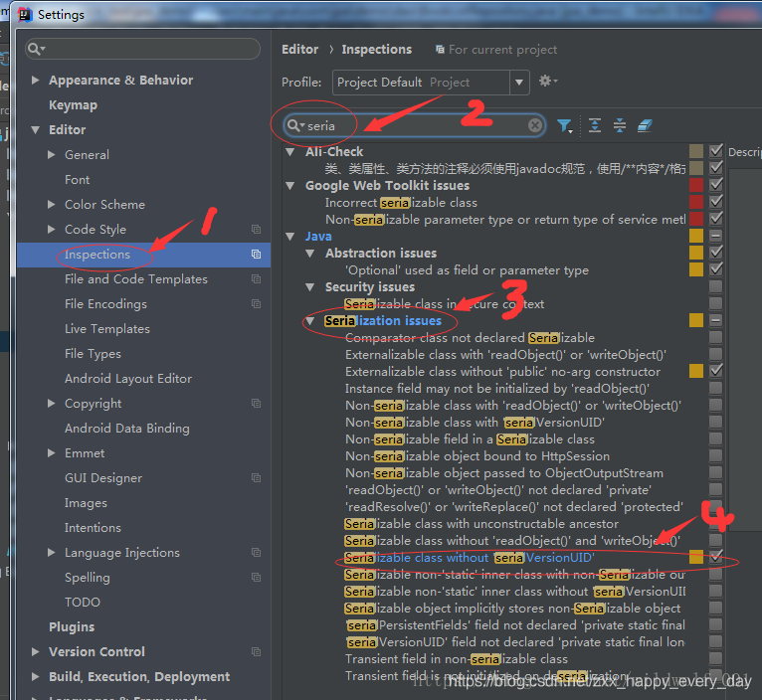762x700 pixels.
Task: Click project icon next to Copyright
Action: 256,403
